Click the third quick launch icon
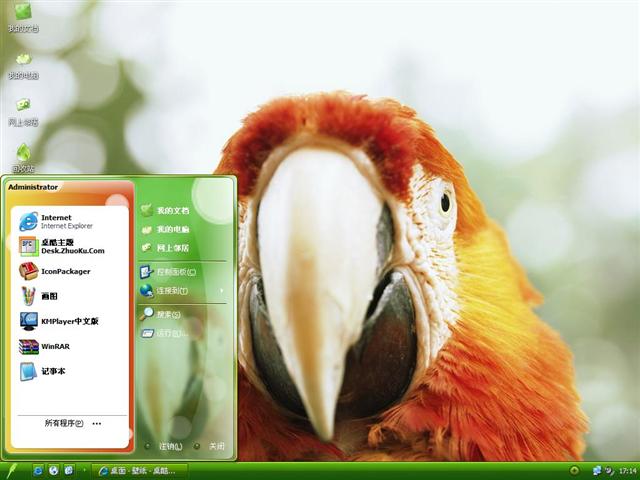The height and width of the screenshot is (480, 640). [x=69, y=471]
